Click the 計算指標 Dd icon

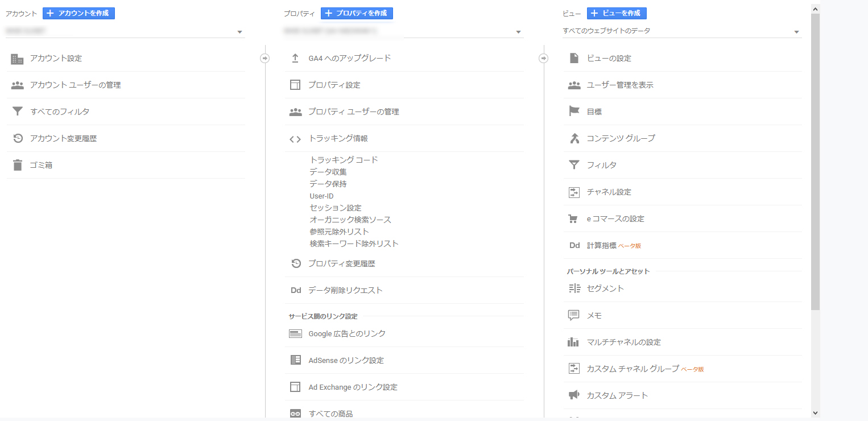tap(574, 246)
